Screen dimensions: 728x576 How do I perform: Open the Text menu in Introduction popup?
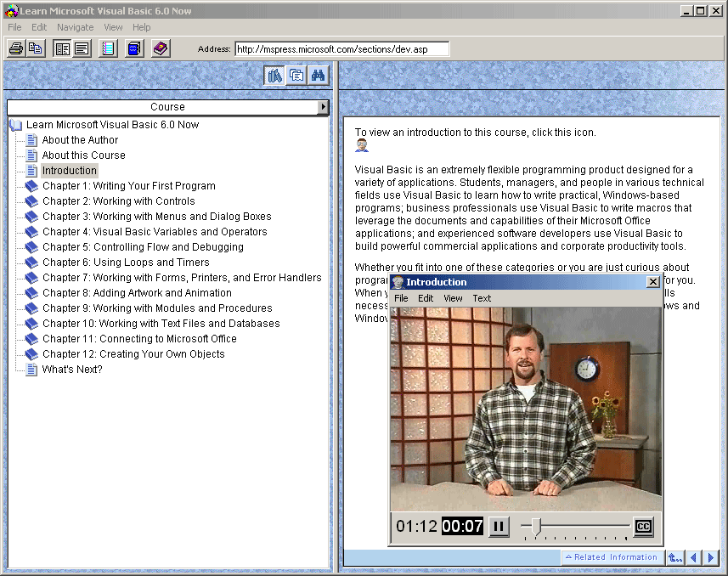click(482, 298)
